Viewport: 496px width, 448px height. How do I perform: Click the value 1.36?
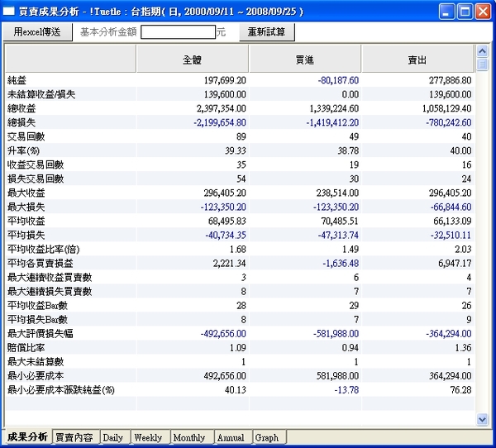464,348
